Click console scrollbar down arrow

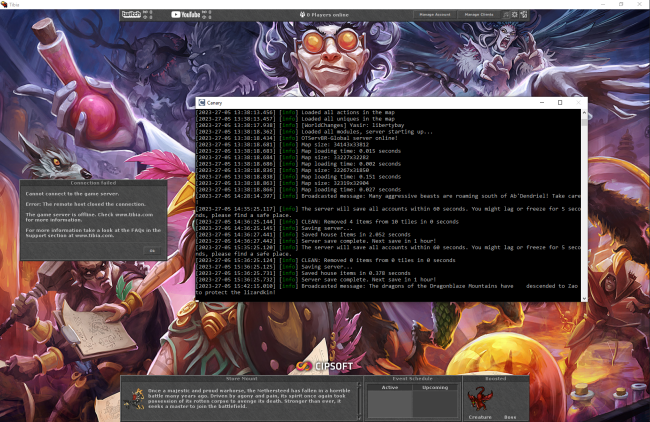click(x=584, y=298)
